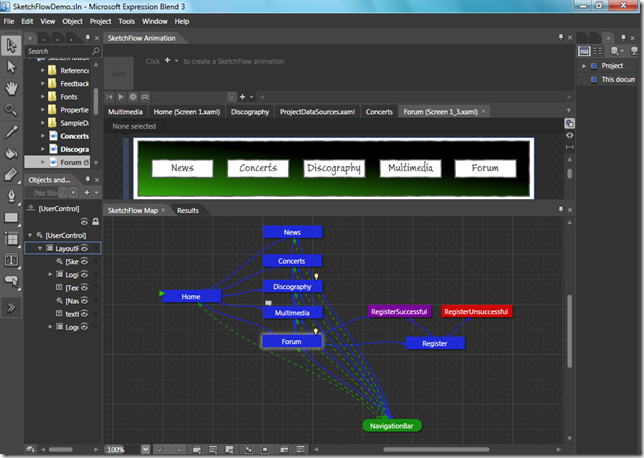The height and width of the screenshot is (458, 644).
Task: Select the NavigationBar node in SketchFlow Map
Action: (392, 425)
